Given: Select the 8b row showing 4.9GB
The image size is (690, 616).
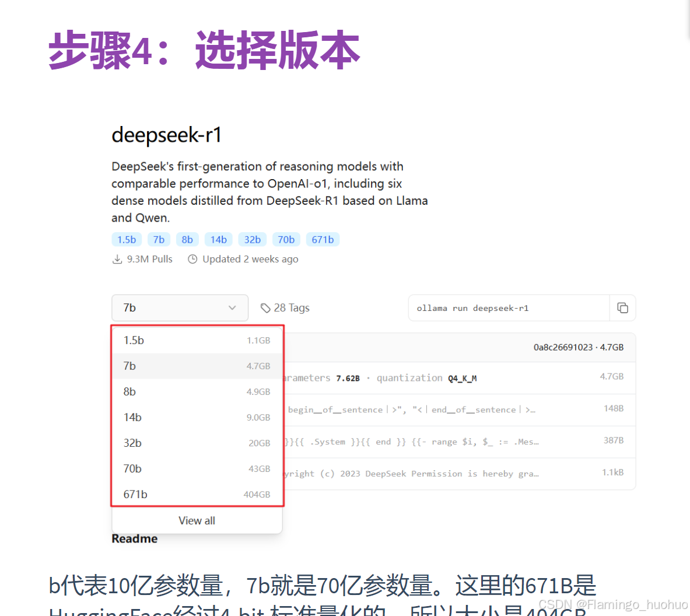Looking at the screenshot, I should [x=197, y=391].
